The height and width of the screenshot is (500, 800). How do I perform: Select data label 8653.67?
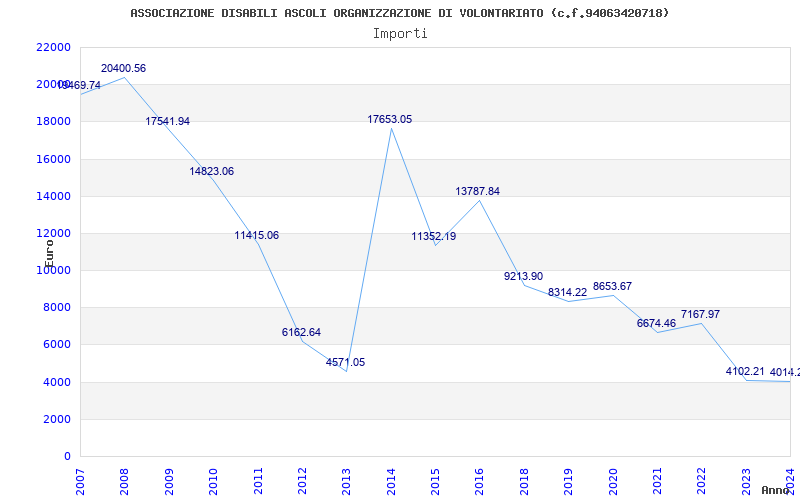(612, 287)
